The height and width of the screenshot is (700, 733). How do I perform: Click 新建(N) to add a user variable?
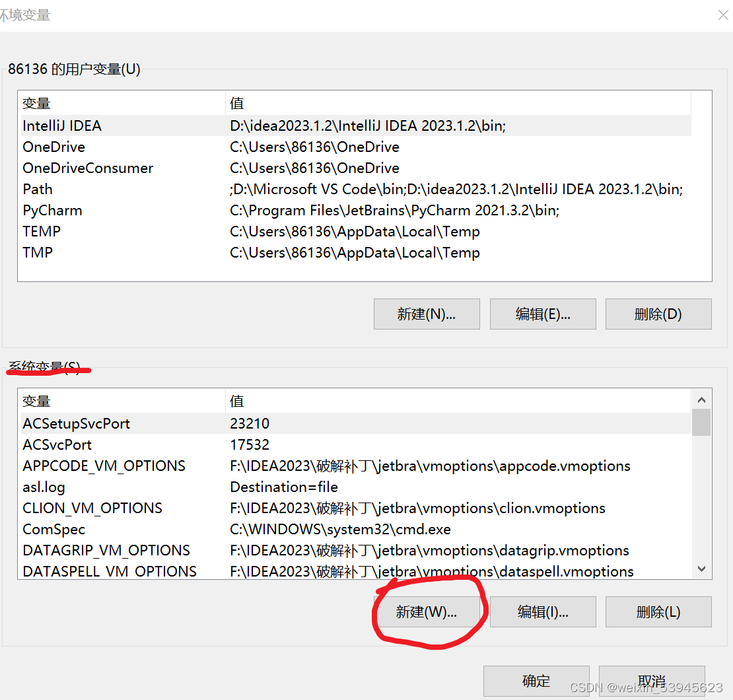[x=426, y=314]
